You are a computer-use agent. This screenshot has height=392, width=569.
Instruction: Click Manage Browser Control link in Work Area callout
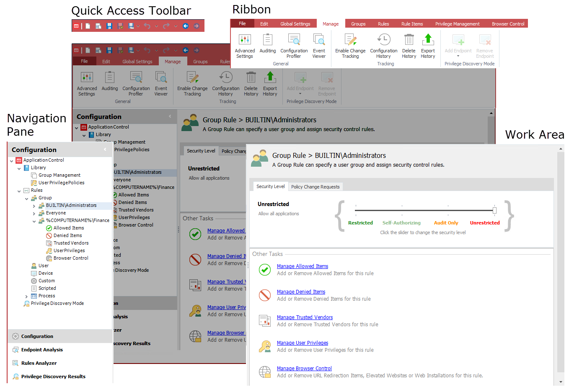point(304,369)
